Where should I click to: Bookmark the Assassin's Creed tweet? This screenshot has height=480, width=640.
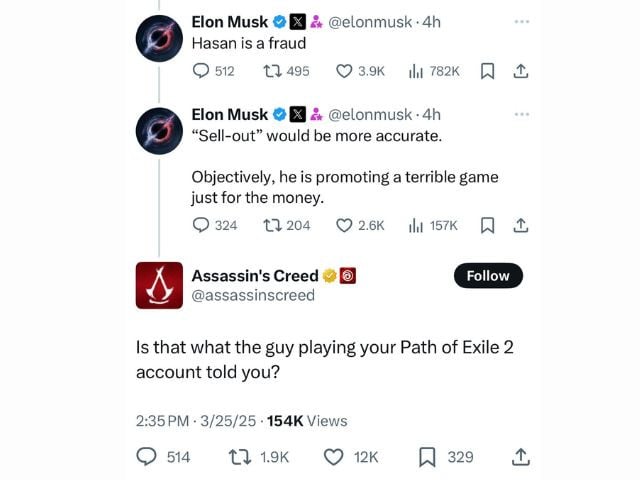(427, 457)
